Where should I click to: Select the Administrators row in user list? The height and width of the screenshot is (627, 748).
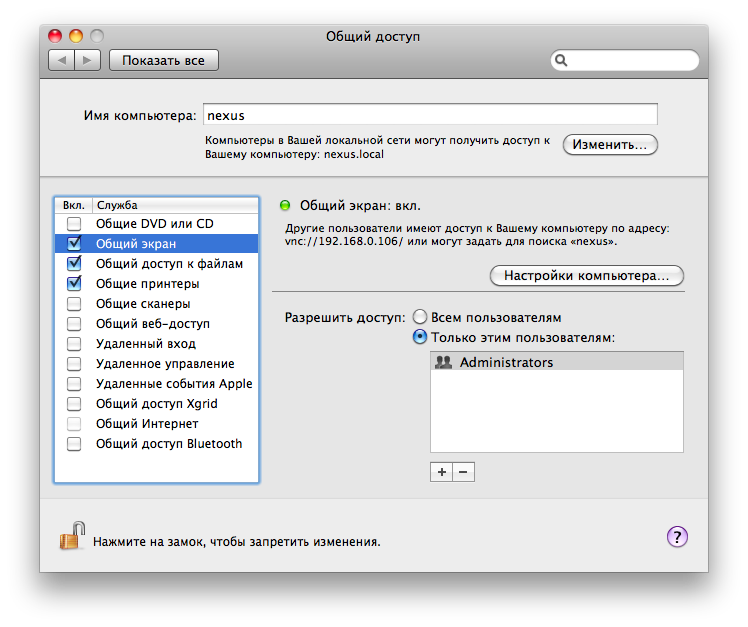click(x=557, y=362)
